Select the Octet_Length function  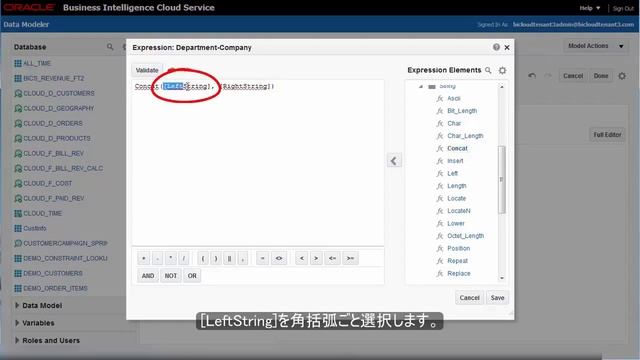tap(465, 236)
